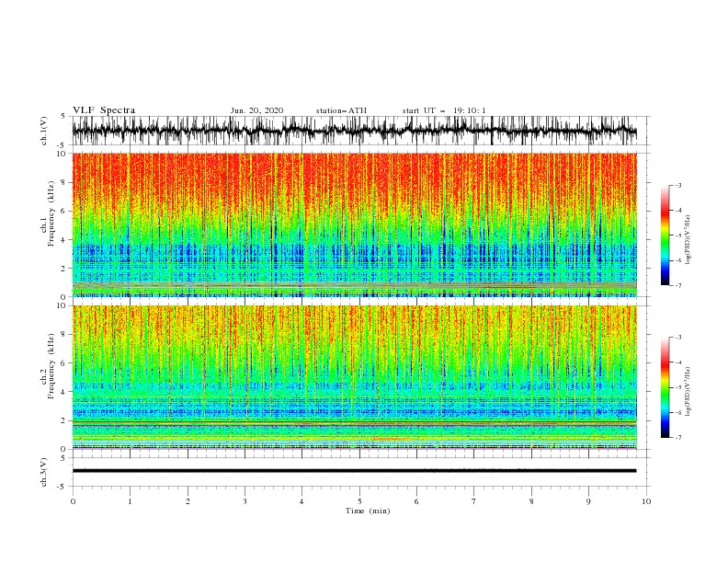Click the "ch.1(V)" axis label
Screen dimensions: 728x563
44,131
